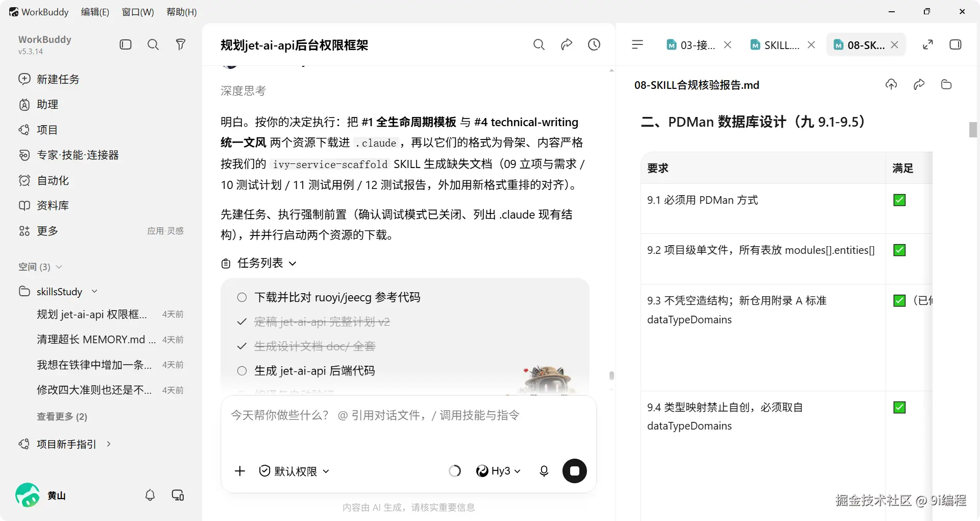Open notifications bell
Screen dimensions: 980x521
tap(150, 495)
